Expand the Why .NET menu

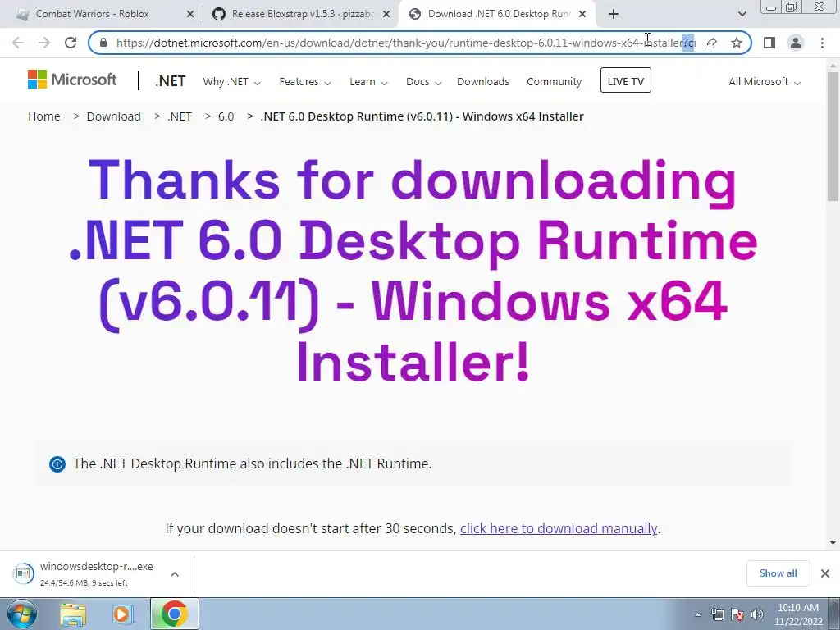point(231,82)
